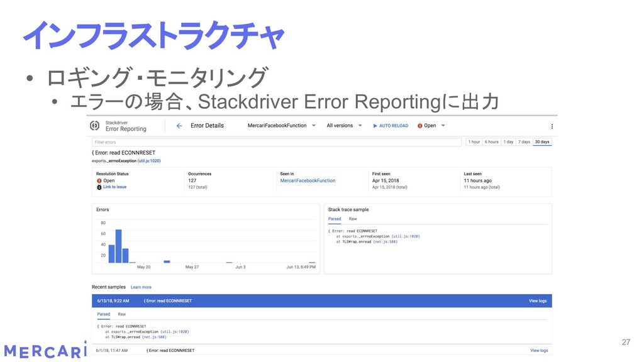
Task: Open the util.js:1020 link under error title
Action: pyautogui.click(x=149, y=161)
